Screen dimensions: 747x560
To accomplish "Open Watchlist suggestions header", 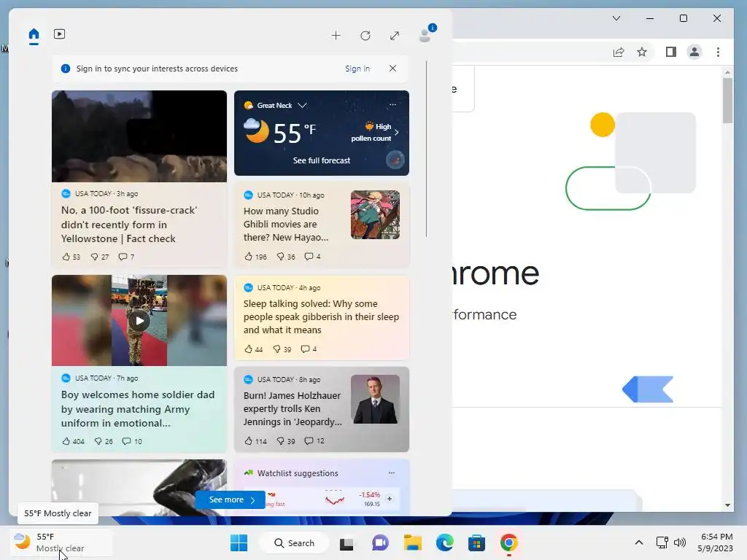I will click(x=298, y=473).
